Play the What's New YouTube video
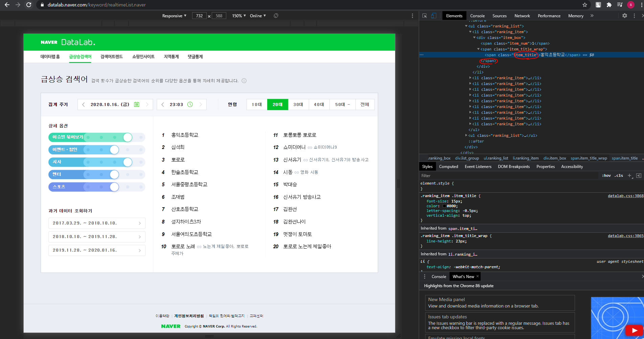644x339 pixels. coord(634,330)
